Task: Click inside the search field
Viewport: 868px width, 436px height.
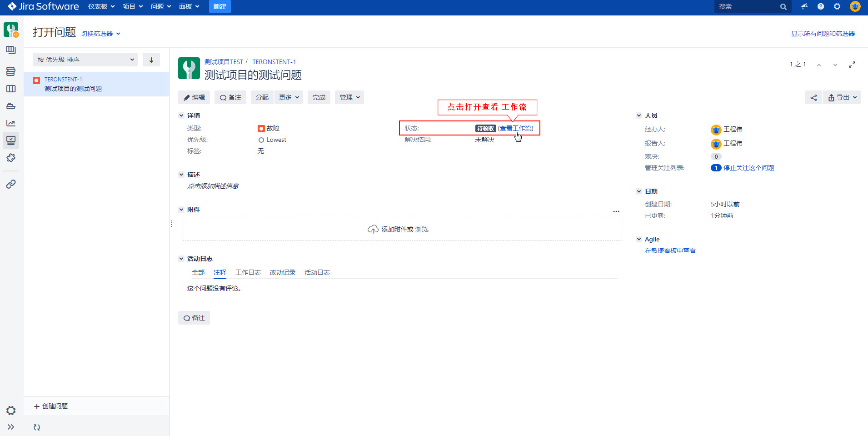Action: pyautogui.click(x=750, y=6)
